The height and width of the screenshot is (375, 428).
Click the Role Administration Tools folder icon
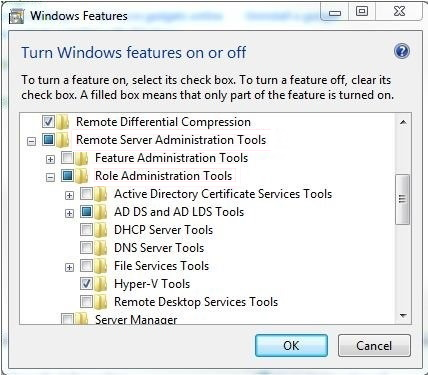[82, 176]
